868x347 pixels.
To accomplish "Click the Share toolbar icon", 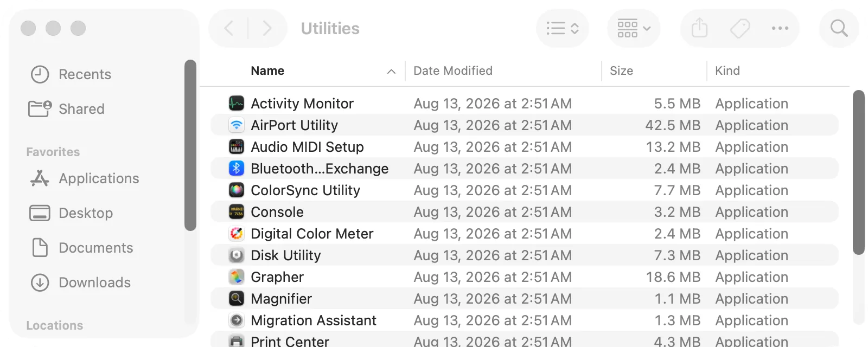I will click(699, 28).
